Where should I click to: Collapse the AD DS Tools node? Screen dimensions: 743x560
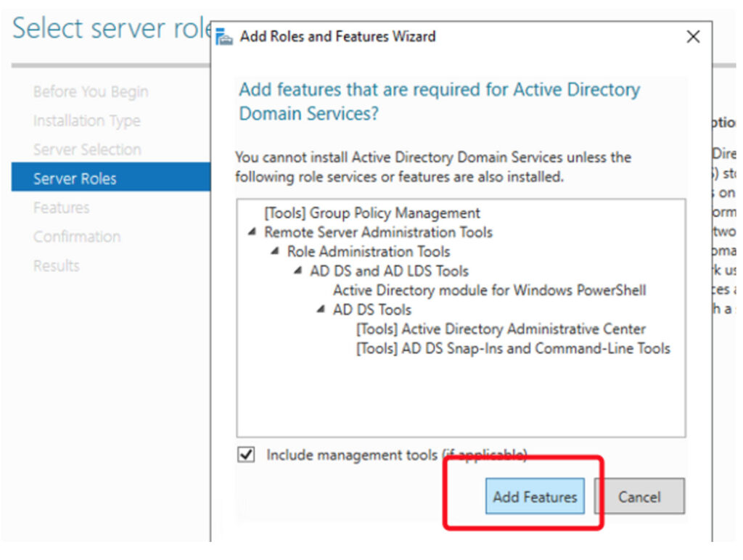click(321, 310)
